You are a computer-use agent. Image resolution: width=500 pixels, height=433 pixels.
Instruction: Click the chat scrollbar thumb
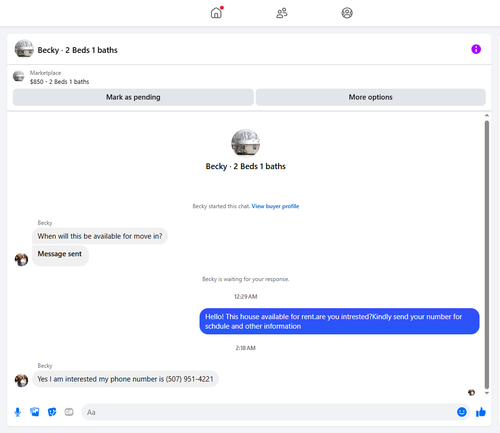click(487, 255)
